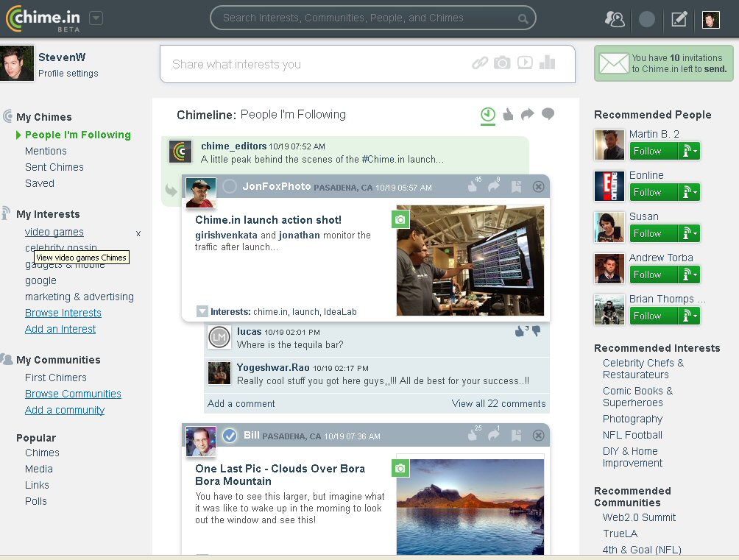739x560 pixels.
Task: Click the camera icon to share a photo
Action: click(x=503, y=63)
